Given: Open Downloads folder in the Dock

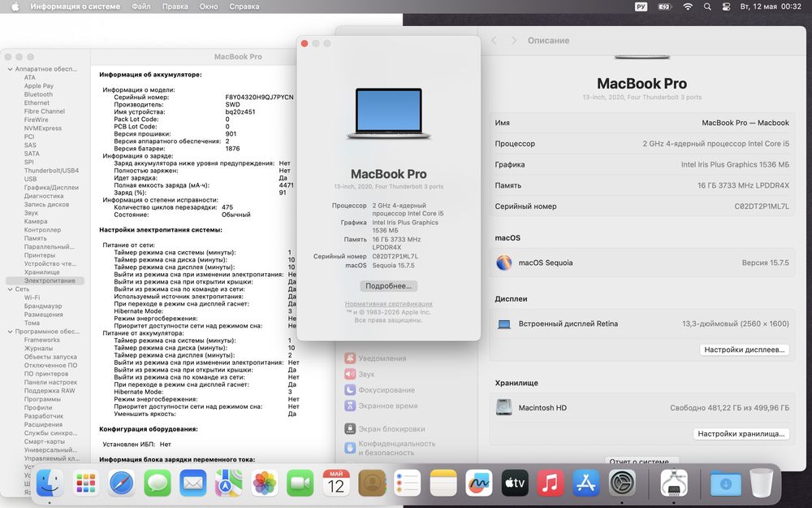Looking at the screenshot, I should (725, 483).
